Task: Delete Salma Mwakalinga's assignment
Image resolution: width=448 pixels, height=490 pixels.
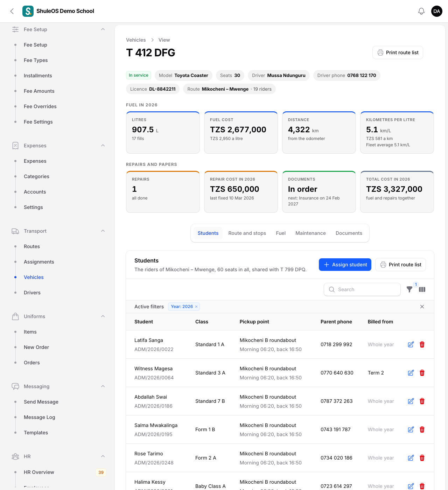Action: click(x=422, y=429)
